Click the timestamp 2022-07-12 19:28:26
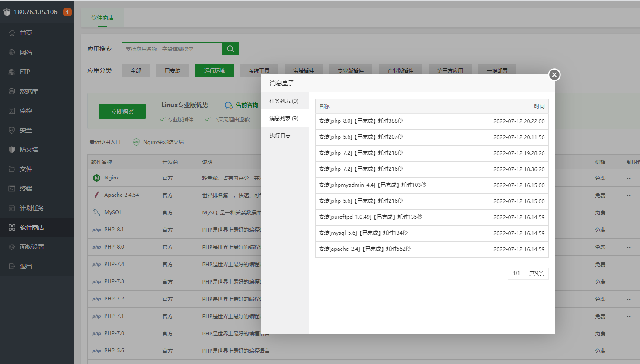The image size is (640, 364). pos(519,153)
